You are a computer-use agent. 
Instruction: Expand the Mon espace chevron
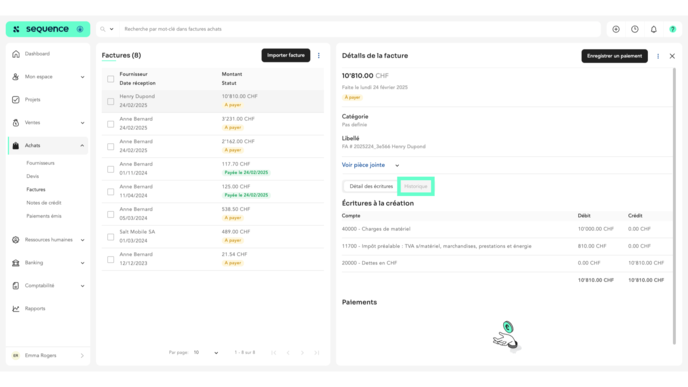click(x=82, y=77)
